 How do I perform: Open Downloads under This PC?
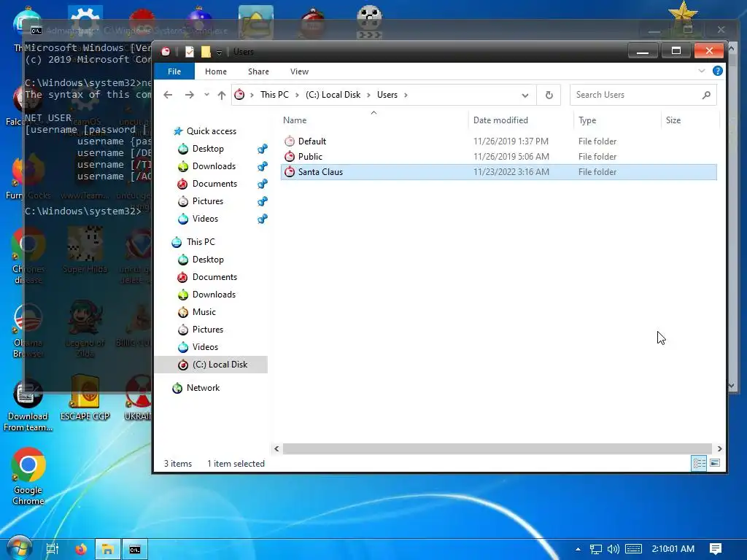coord(214,295)
